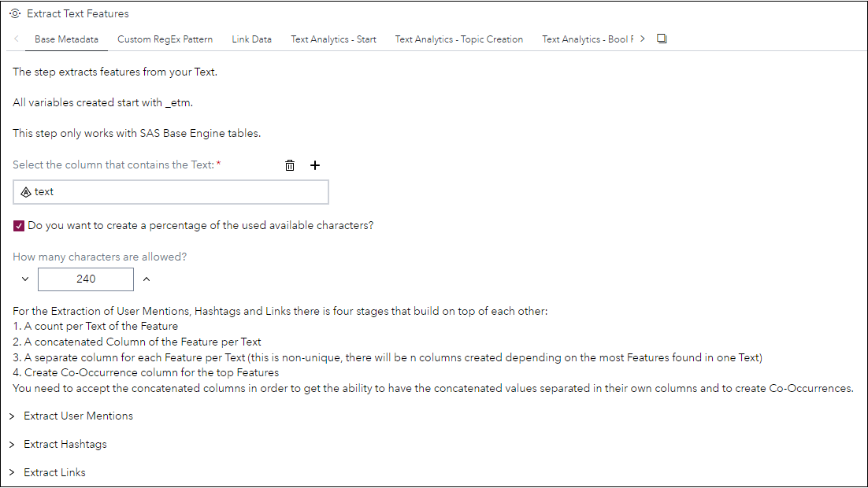Click the text column type icon

pos(25,192)
